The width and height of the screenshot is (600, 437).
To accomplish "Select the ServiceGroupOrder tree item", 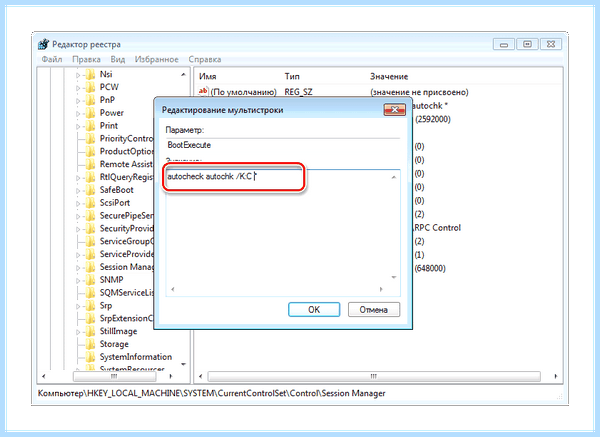I will click(x=126, y=241).
